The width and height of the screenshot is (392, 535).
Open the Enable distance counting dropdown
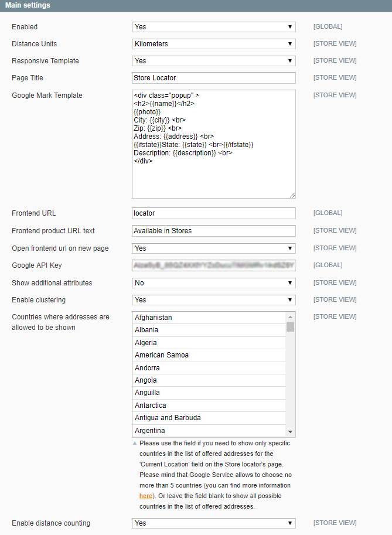click(x=213, y=523)
